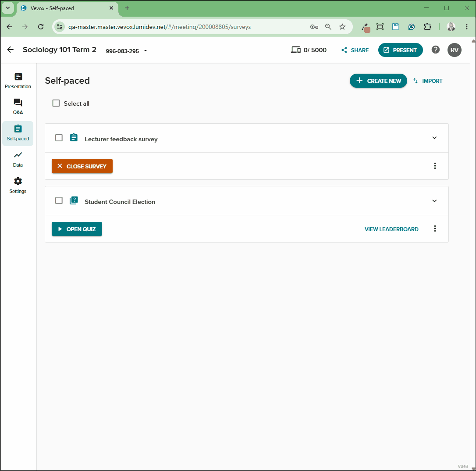The height and width of the screenshot is (471, 476).
Task: Open Chrome's three-dot menu
Action: (x=467, y=27)
